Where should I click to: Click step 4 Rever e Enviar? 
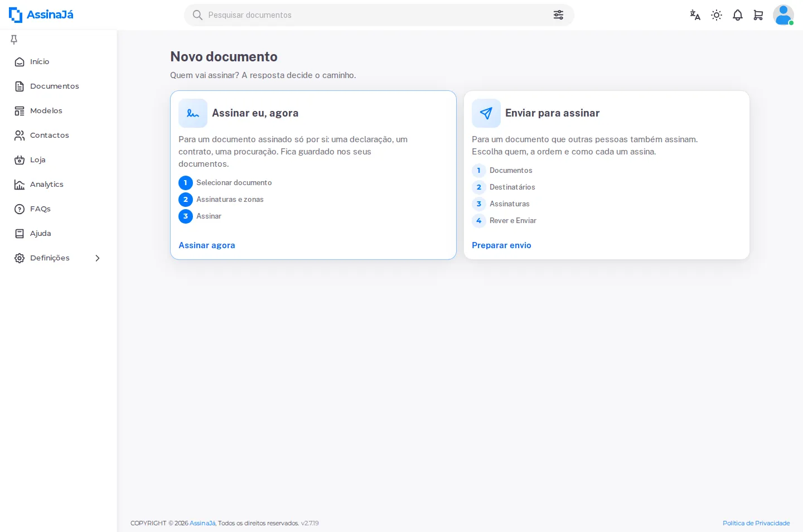(x=504, y=221)
